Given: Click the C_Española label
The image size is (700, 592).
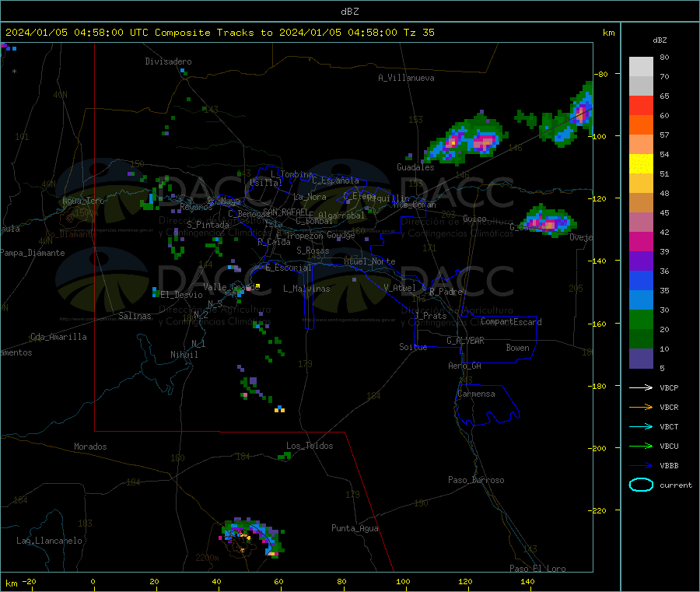Looking at the screenshot, I should (335, 180).
